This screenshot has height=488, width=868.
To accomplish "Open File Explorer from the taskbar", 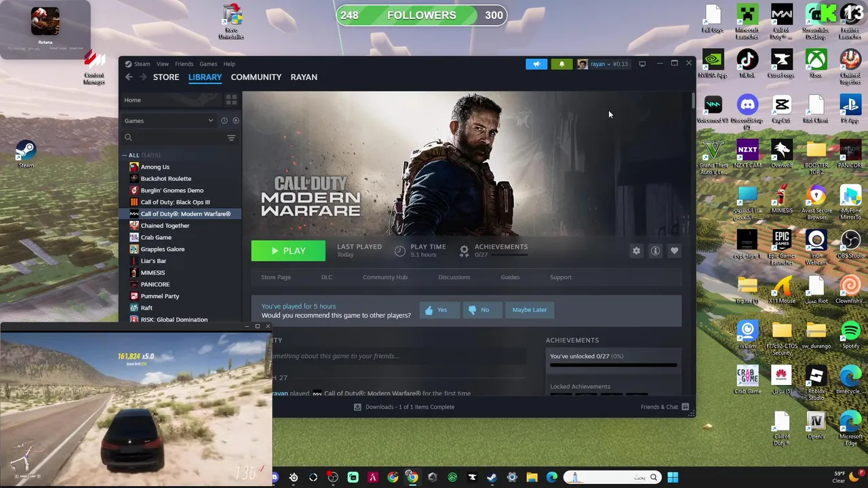I will coord(532,477).
